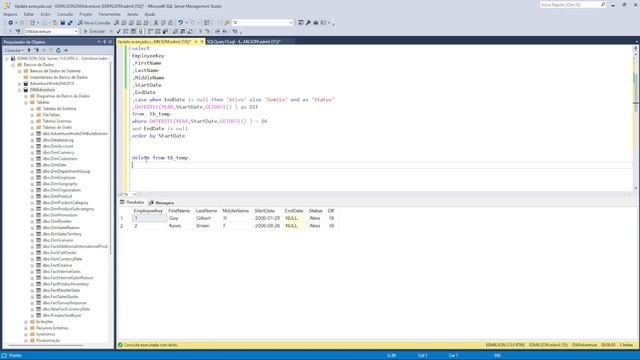This screenshot has width=640, height=360.
Task: Click the StartDate column header
Action: pyautogui.click(x=264, y=211)
